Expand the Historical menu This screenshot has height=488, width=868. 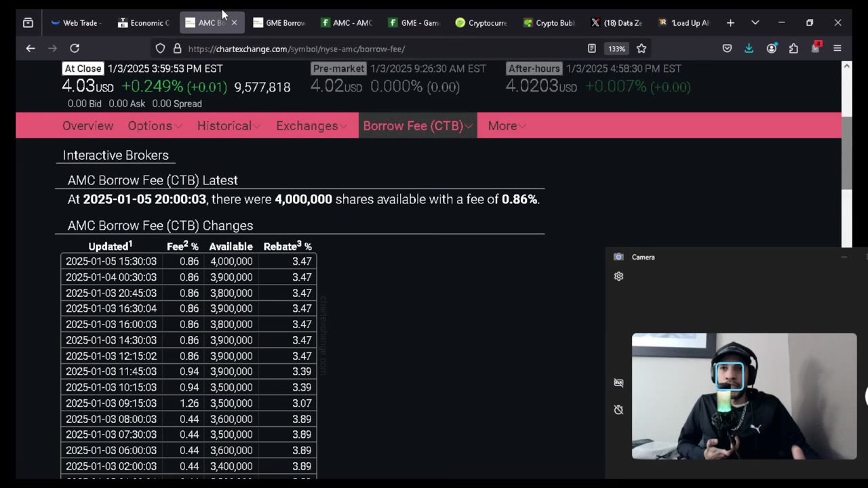coord(229,126)
